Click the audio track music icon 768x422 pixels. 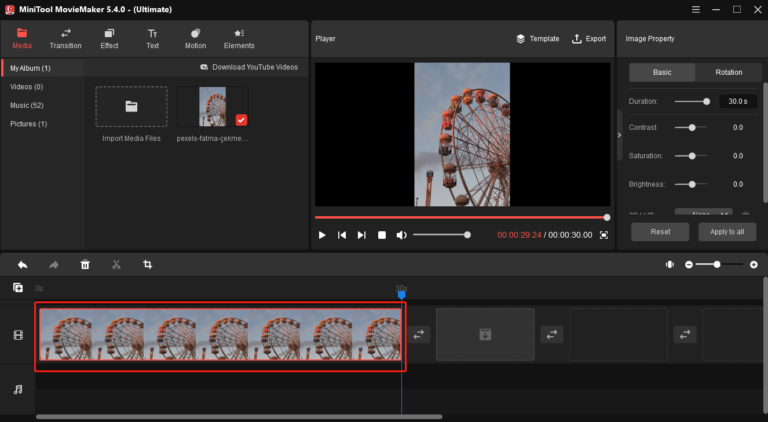[x=18, y=390]
